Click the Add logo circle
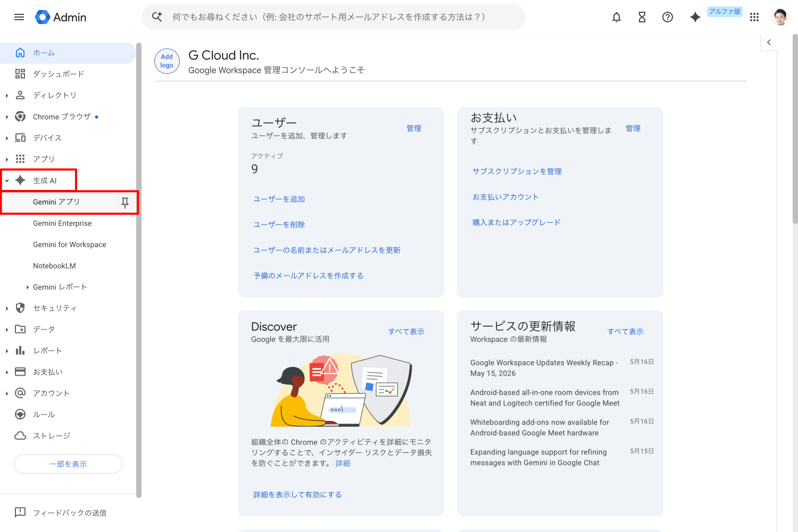Viewport: 798px width, 532px height. coord(167,61)
